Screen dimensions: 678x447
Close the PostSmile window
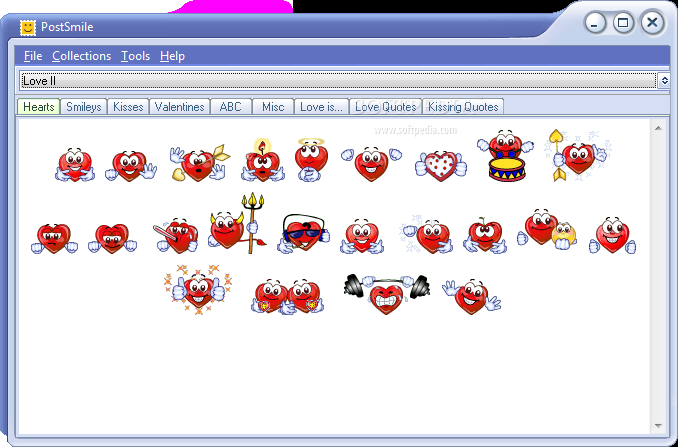[652, 23]
